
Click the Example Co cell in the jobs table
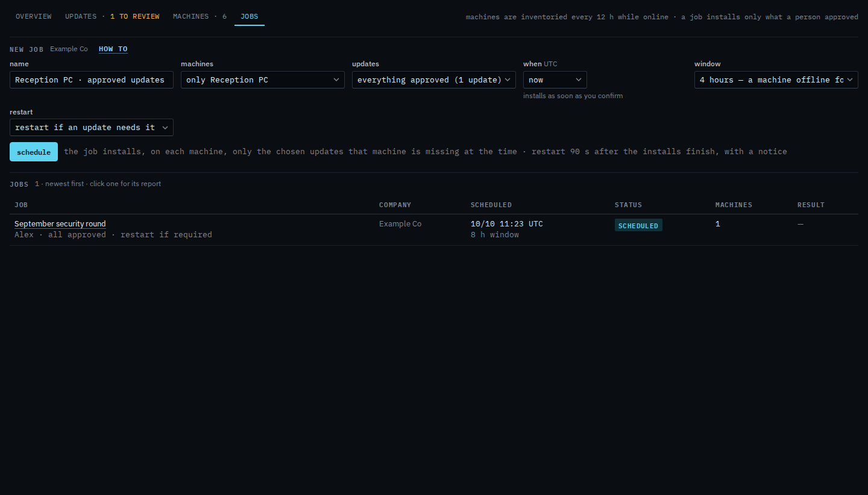click(x=400, y=224)
